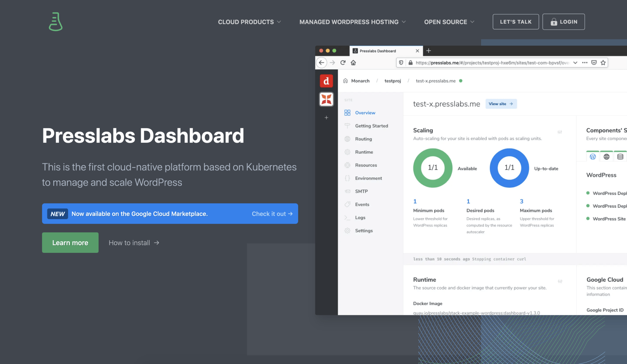The image size is (627, 364).
Task: Open Logs in sidebar
Action: click(x=360, y=218)
